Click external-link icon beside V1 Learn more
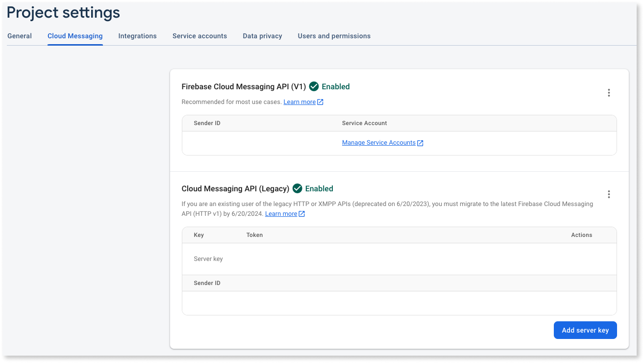The width and height of the screenshot is (644, 363). tap(320, 102)
